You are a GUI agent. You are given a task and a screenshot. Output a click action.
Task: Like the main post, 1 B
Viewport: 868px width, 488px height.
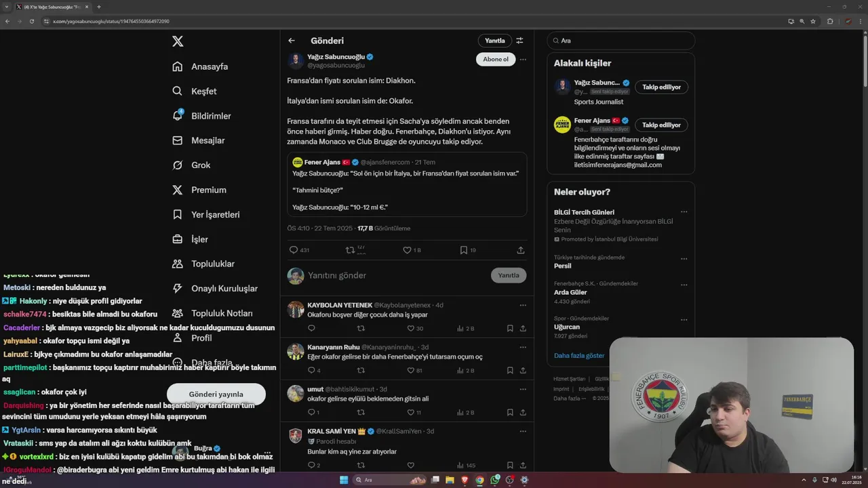click(407, 250)
